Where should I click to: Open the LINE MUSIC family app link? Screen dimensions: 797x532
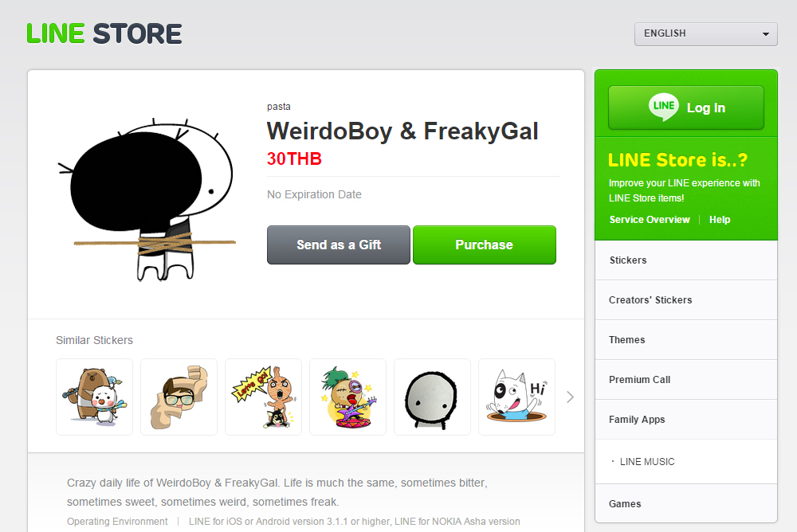(647, 462)
